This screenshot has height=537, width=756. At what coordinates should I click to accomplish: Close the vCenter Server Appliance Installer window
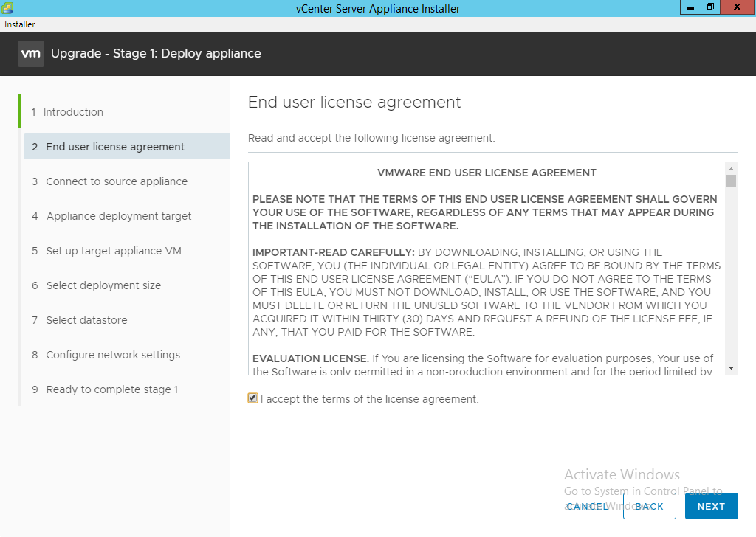(738, 7)
